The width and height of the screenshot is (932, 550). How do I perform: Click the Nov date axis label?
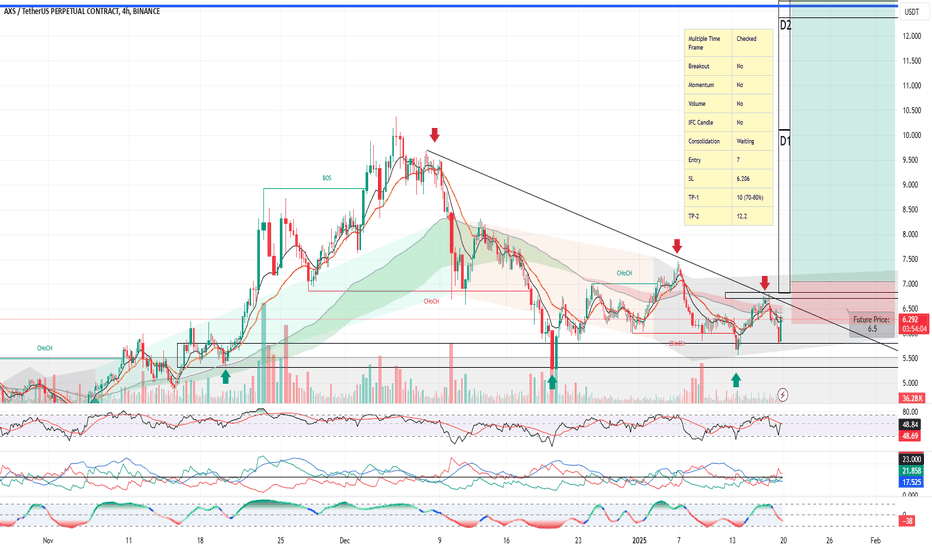click(x=48, y=540)
